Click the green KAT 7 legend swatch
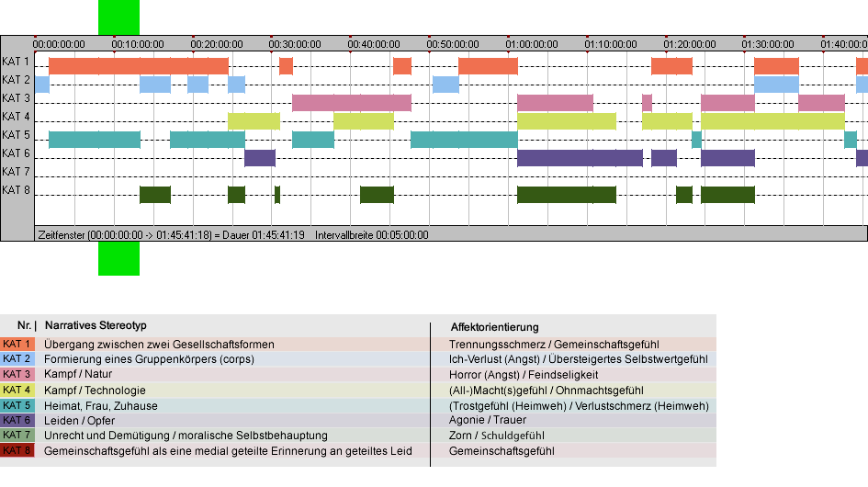The image size is (868, 487). (17, 436)
